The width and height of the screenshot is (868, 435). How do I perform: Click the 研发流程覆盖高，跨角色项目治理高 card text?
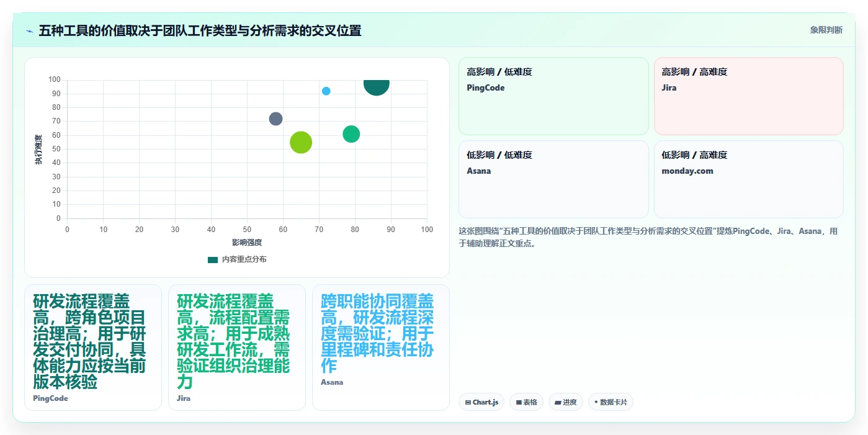coord(90,341)
